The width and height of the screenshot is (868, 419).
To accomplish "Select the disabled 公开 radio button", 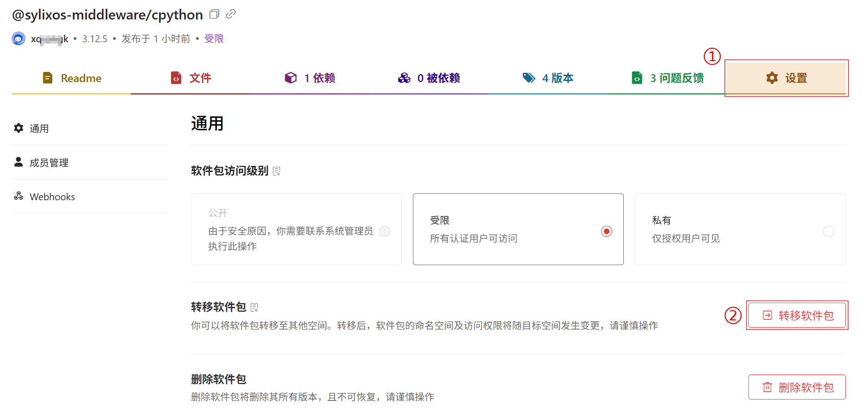I will (x=385, y=231).
